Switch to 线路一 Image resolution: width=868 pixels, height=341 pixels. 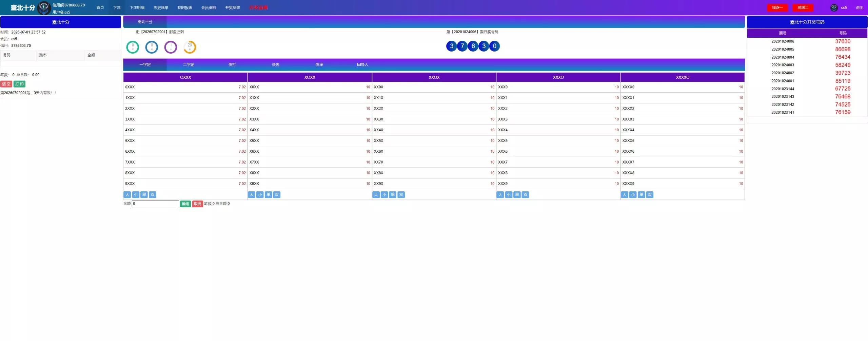(x=777, y=7)
